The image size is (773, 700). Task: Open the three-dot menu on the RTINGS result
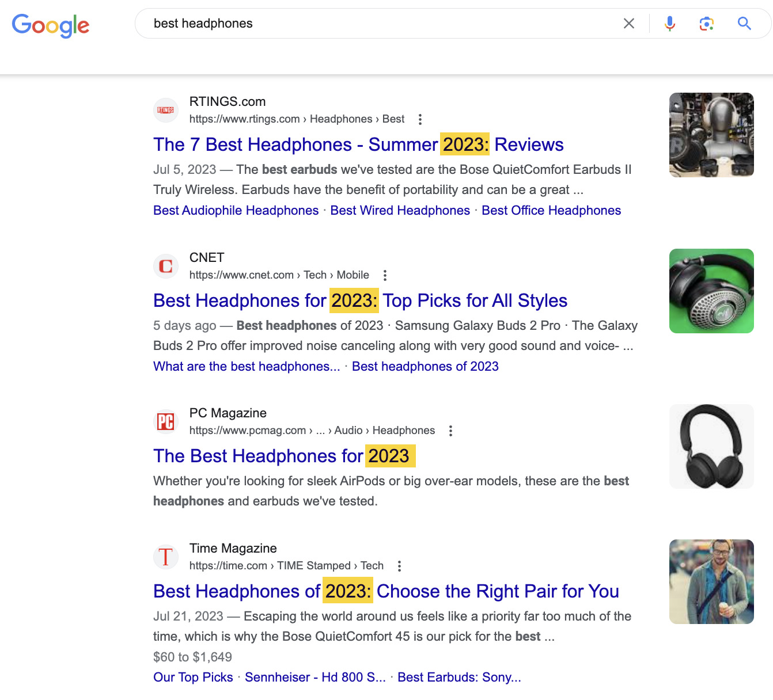click(420, 119)
